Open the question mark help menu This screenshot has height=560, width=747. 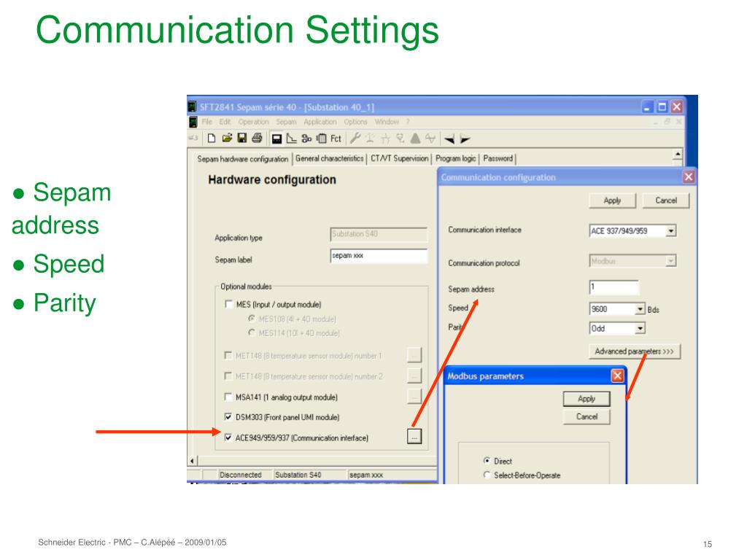coord(408,122)
